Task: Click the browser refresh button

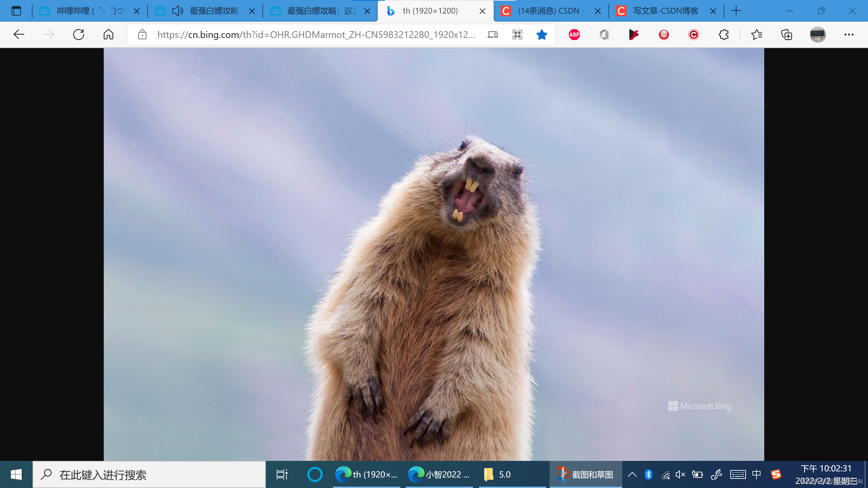Action: point(79,35)
